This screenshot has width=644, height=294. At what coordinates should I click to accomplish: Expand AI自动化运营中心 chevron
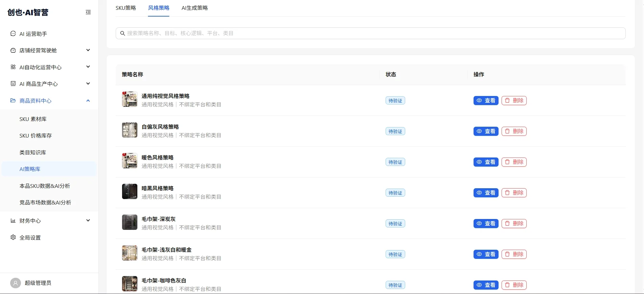point(88,67)
